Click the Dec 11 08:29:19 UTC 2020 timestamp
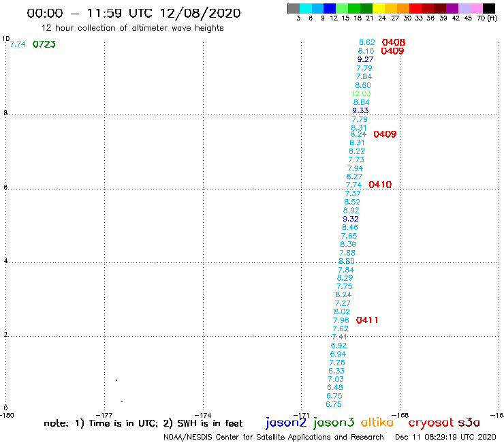504x443 pixels. click(445, 437)
